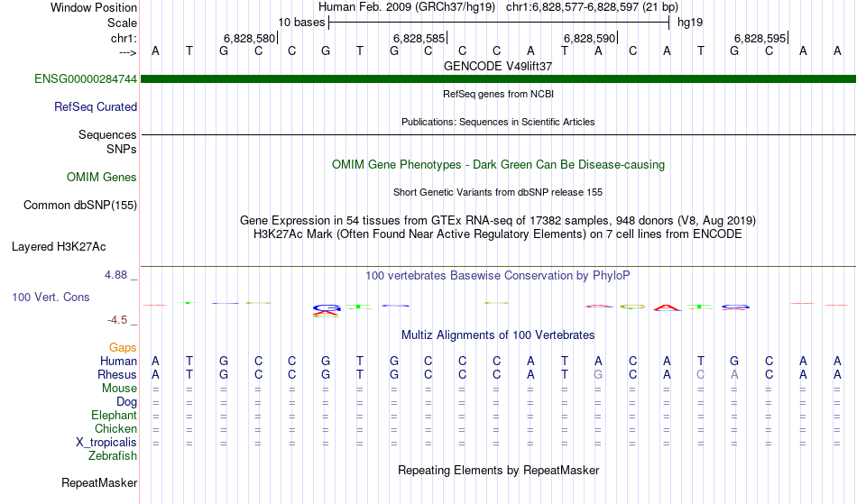Image resolution: width=857 pixels, height=504 pixels.
Task: Select the Dog species row label
Action: 126,402
